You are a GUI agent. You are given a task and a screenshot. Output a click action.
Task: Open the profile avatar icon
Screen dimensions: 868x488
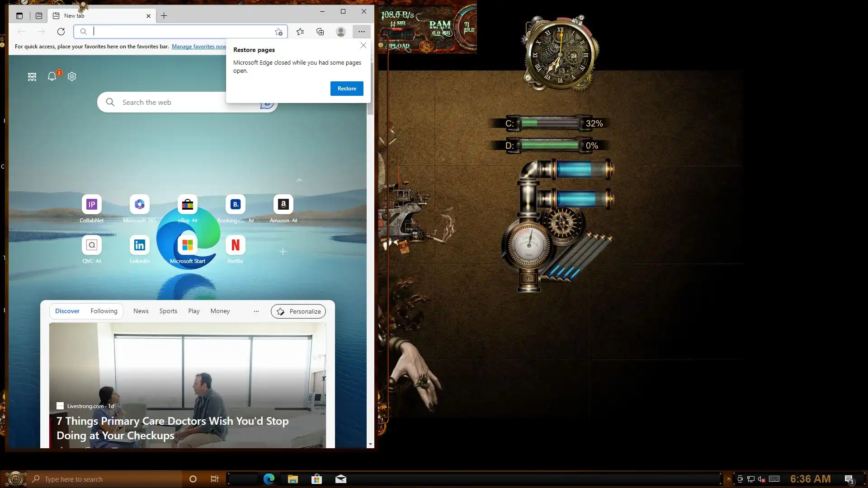(x=341, y=32)
